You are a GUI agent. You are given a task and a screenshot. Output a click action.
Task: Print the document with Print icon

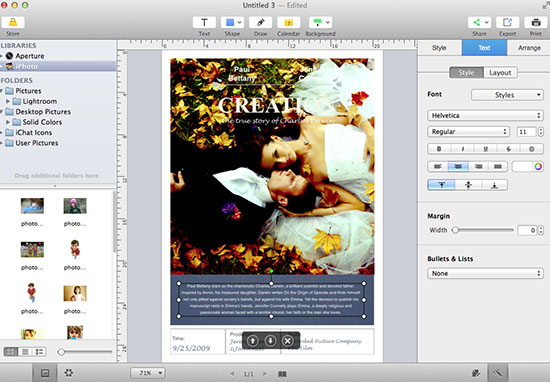536,22
